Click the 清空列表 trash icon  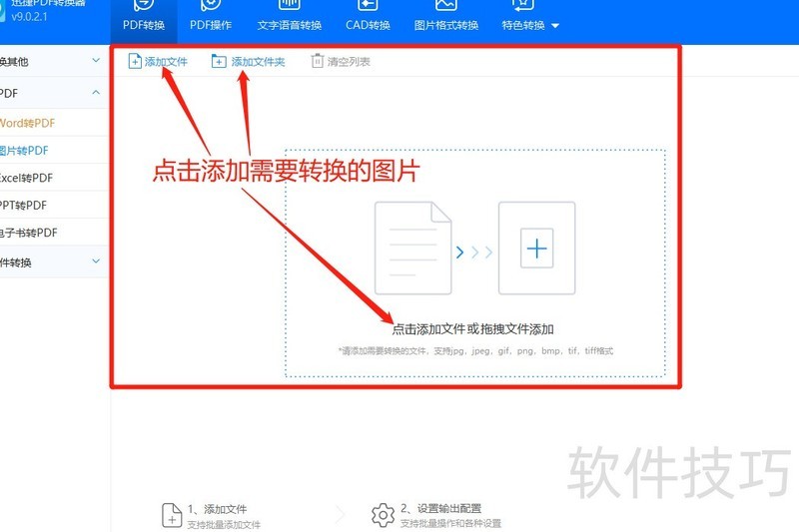tap(317, 61)
